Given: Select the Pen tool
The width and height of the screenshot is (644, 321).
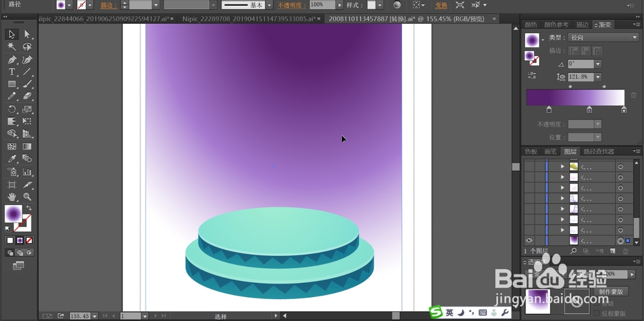Looking at the screenshot, I should tap(12, 60).
